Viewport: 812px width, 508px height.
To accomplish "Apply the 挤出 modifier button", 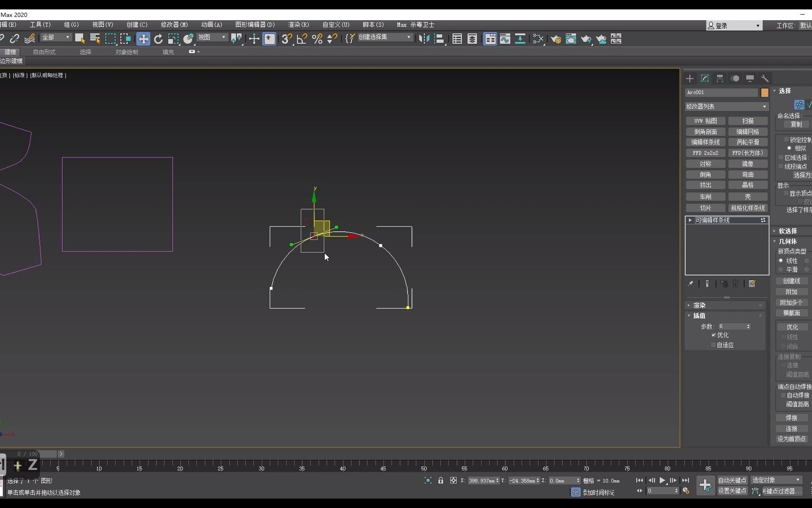I will point(705,185).
